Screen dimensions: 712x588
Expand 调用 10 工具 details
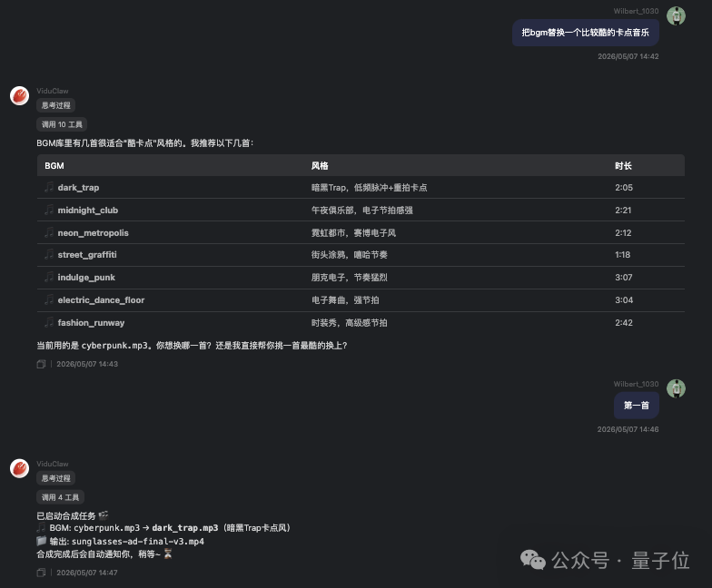point(62,124)
